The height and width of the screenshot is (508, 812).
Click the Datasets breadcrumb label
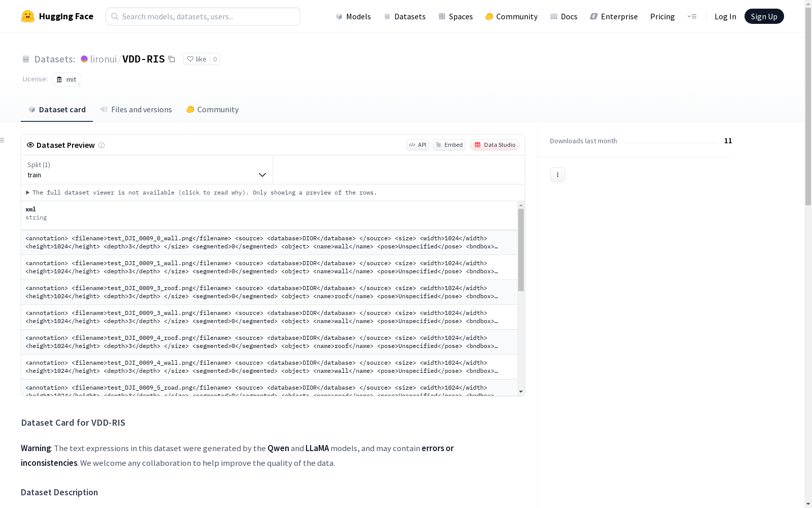(55, 59)
